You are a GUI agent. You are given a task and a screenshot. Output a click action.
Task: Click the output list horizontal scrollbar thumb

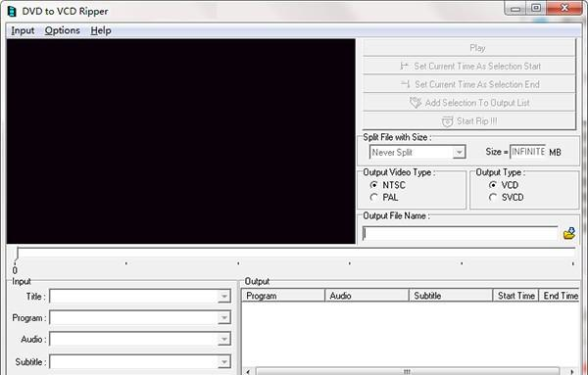[x=408, y=371]
